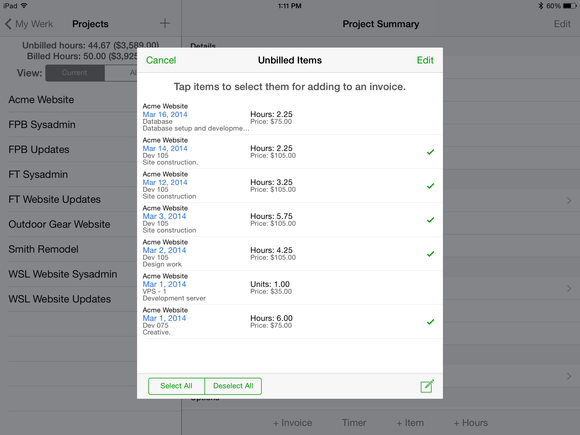Switch the View to the Current segment
Screen dimensions: 580x435
pyautogui.click(x=75, y=73)
